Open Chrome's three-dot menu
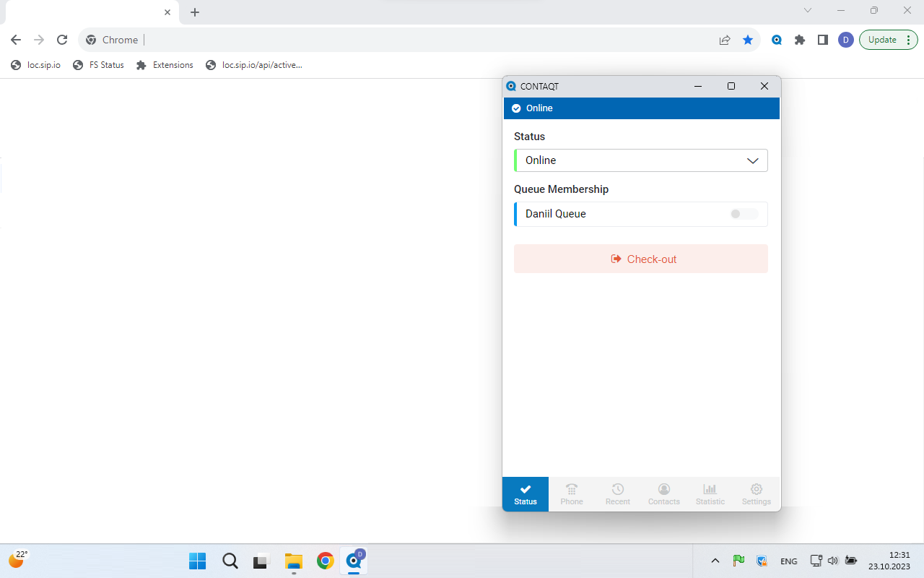Image resolution: width=924 pixels, height=578 pixels. pyautogui.click(x=908, y=40)
